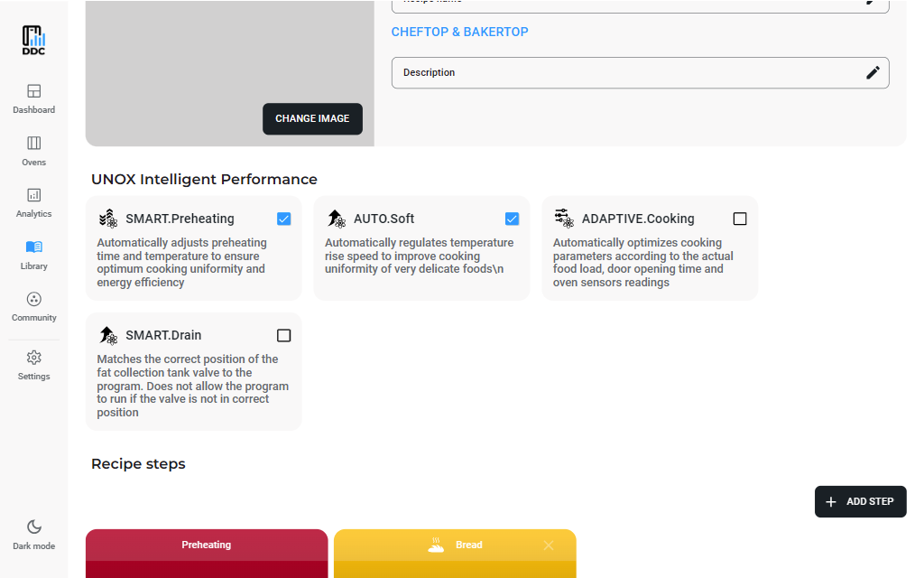The width and height of the screenshot is (924, 578).
Task: Click into the Description input field
Action: (623, 73)
